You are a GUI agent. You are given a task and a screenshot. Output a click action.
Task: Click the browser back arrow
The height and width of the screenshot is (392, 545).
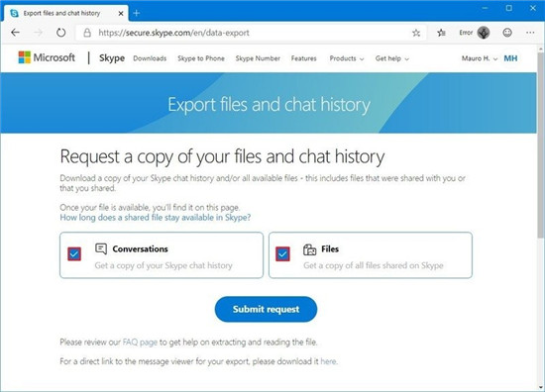(x=15, y=33)
